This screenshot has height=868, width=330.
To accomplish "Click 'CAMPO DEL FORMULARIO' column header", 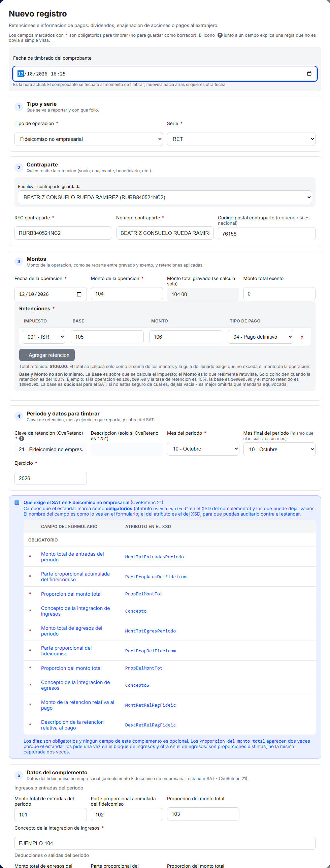I will tap(69, 527).
